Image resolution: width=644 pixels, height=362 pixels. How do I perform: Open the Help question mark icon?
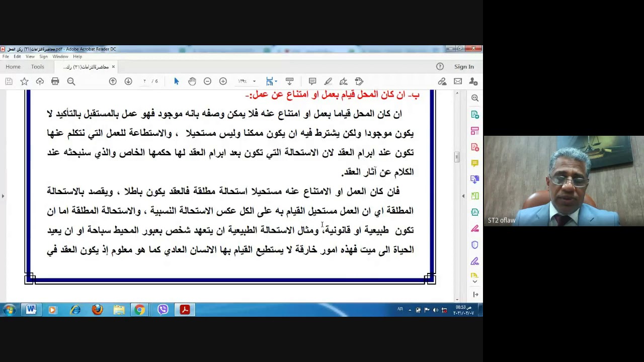click(x=440, y=66)
